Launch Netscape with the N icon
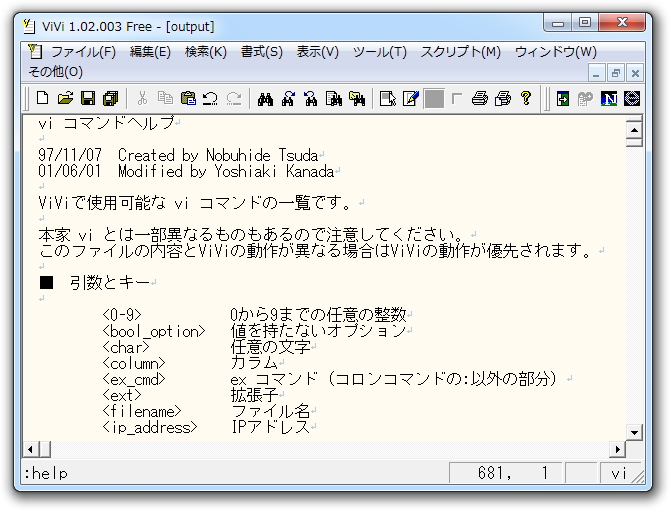The height and width of the screenshot is (511, 670). [x=609, y=99]
